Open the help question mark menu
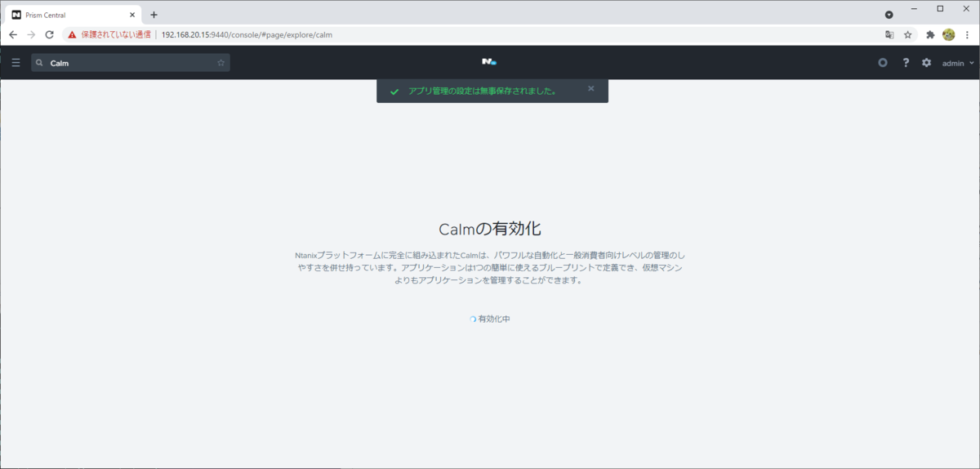980x469 pixels. pyautogui.click(x=906, y=63)
